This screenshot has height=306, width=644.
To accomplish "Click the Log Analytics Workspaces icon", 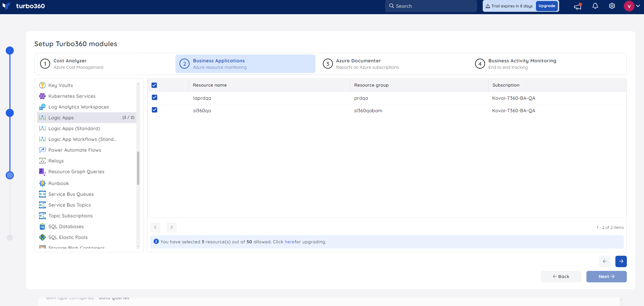I will (42, 107).
